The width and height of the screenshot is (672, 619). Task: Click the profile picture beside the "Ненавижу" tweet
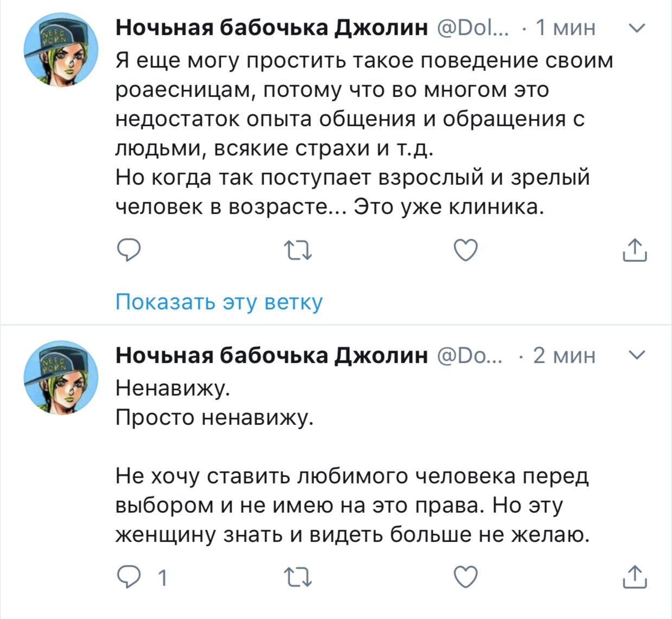pos(61,378)
